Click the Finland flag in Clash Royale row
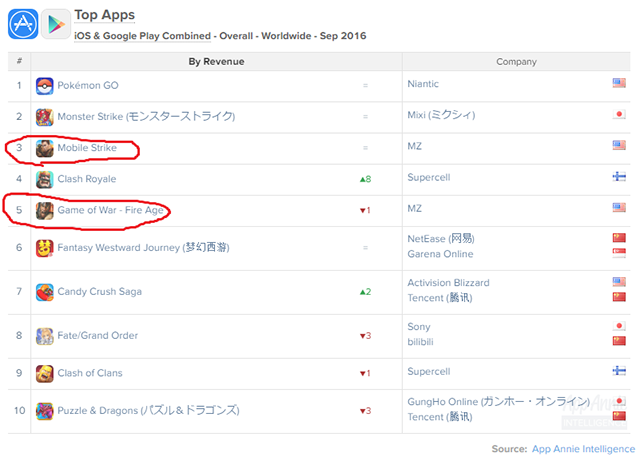 coord(619,176)
